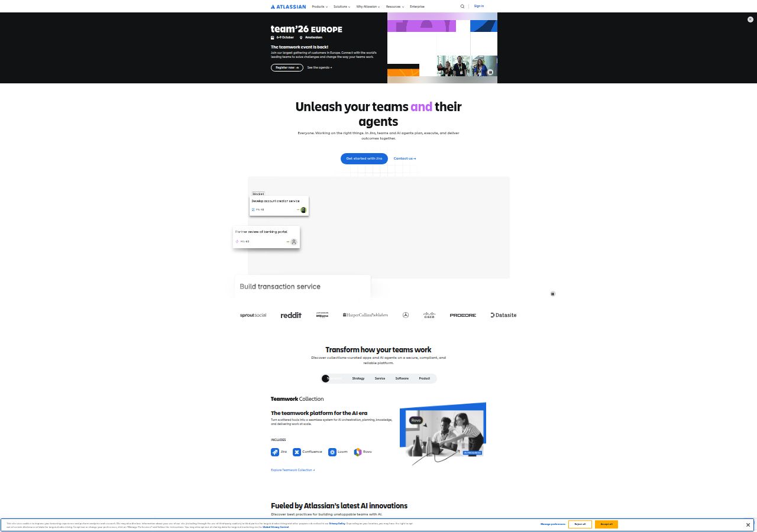Click the Sprout Social logo
This screenshot has width=757, height=532.
pos(253,315)
